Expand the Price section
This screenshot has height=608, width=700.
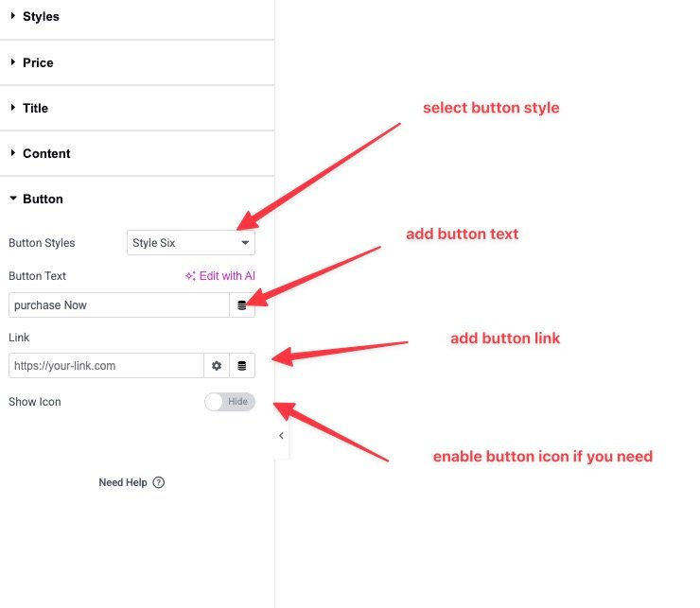click(x=38, y=62)
